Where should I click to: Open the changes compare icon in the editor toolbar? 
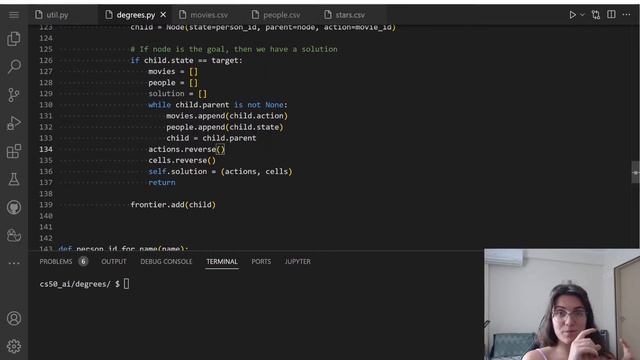(596, 15)
